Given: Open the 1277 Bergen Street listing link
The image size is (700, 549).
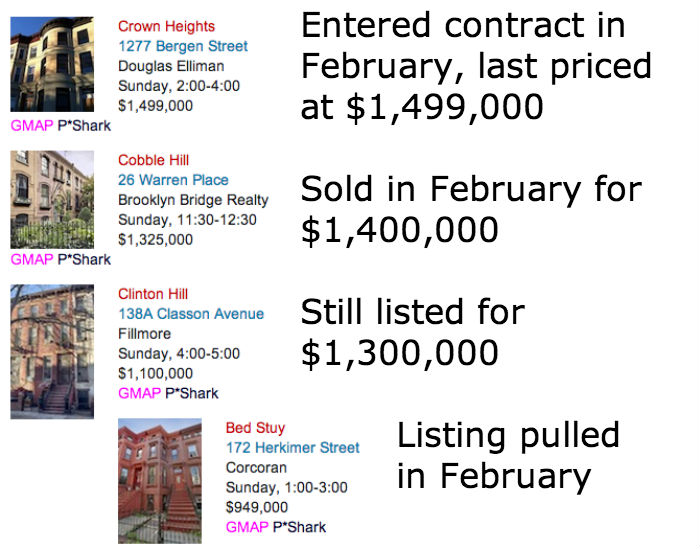Looking at the screenshot, I should [183, 46].
